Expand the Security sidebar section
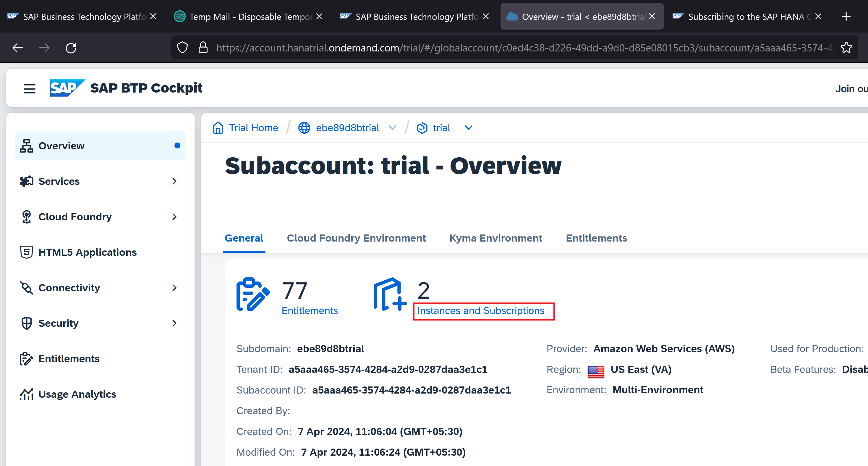Viewport: 868px width, 466px height. tap(174, 323)
